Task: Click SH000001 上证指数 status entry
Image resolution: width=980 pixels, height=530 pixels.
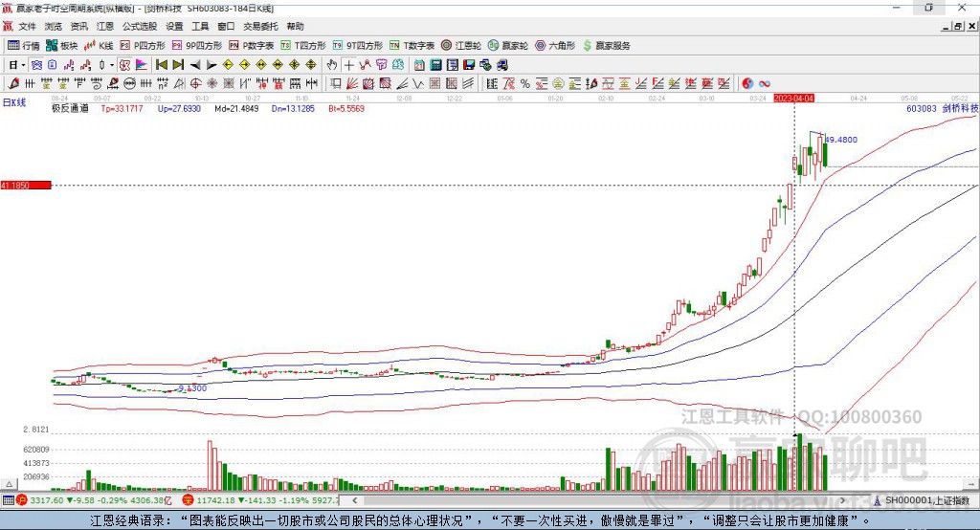Action: point(922,500)
